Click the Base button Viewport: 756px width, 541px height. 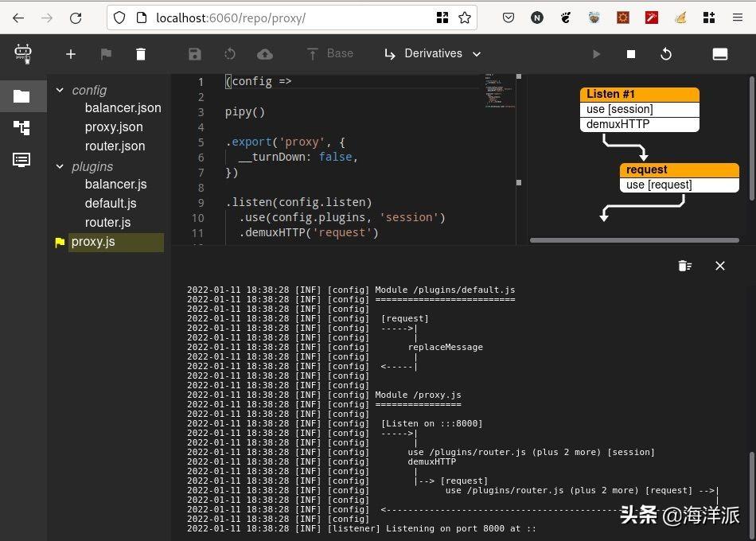point(330,54)
